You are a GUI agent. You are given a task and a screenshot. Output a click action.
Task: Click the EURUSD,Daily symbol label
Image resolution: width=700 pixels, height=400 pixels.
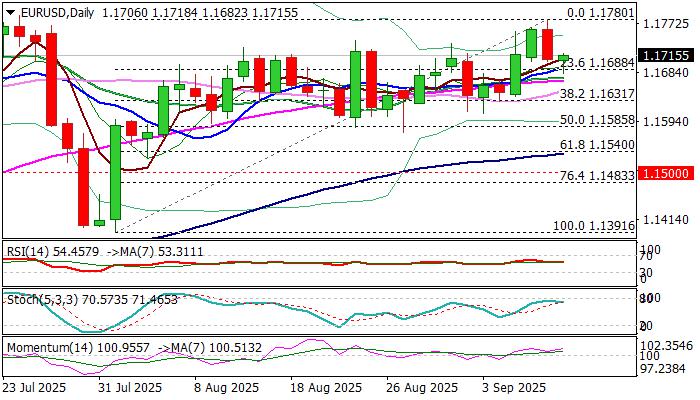click(58, 12)
